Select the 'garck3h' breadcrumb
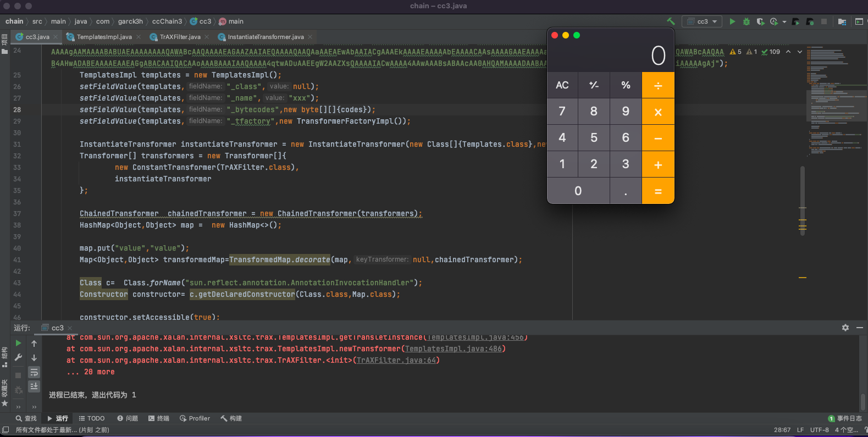This screenshot has width=868, height=437. tap(130, 21)
